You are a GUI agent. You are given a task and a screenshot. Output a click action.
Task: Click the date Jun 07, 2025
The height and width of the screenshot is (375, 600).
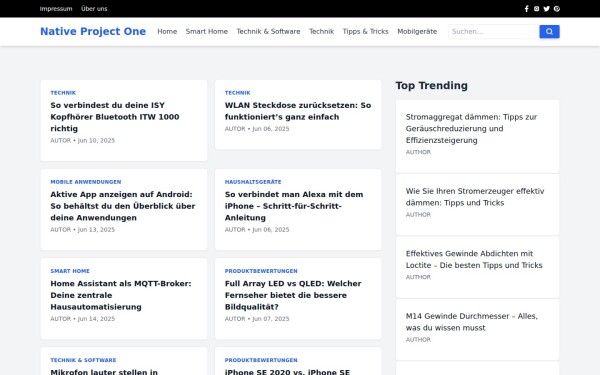271,319
